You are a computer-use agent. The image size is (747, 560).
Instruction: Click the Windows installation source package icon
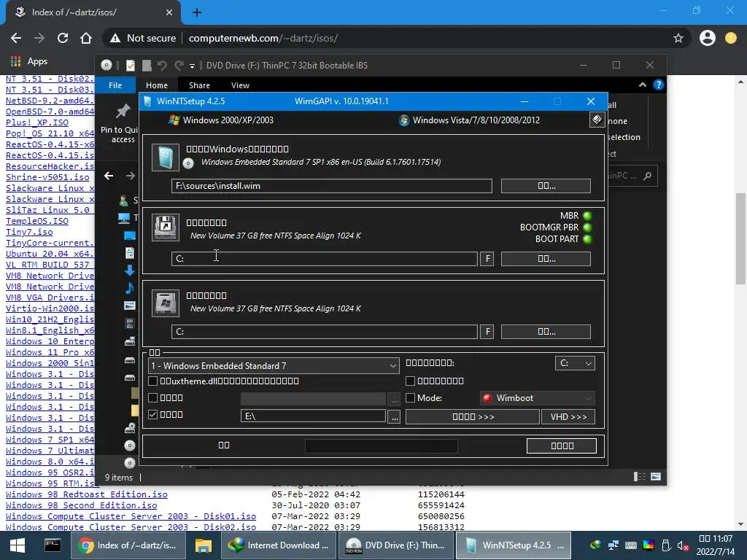point(166,157)
